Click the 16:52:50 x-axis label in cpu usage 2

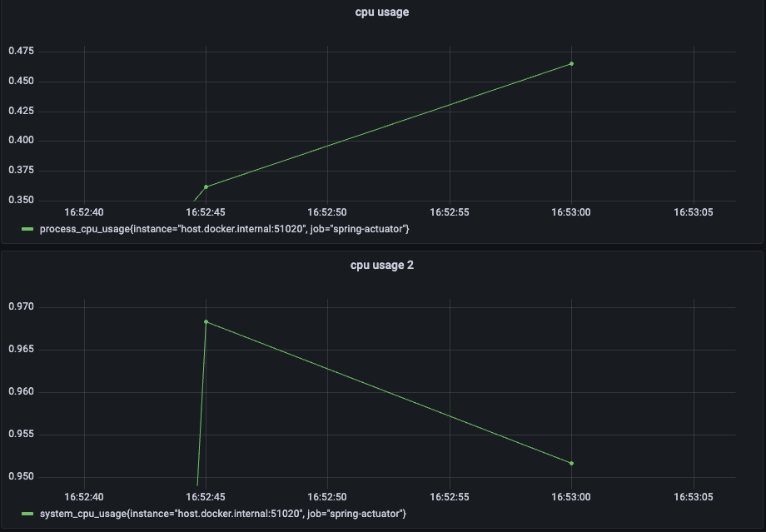click(x=327, y=497)
